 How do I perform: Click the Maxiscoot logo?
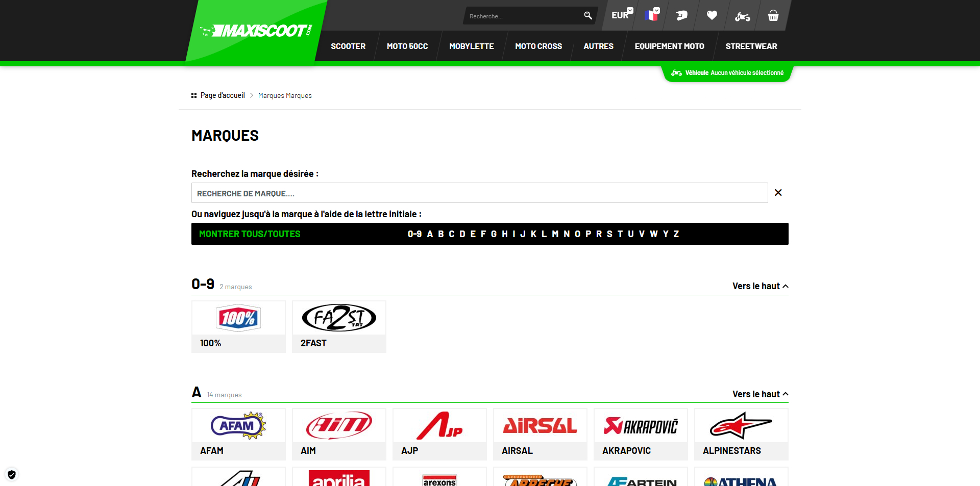coord(256,31)
